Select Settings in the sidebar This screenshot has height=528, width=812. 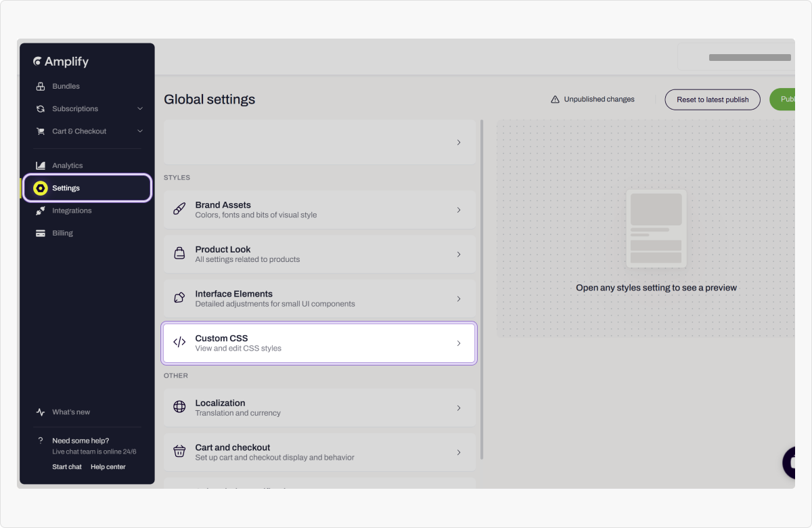pyautogui.click(x=66, y=188)
